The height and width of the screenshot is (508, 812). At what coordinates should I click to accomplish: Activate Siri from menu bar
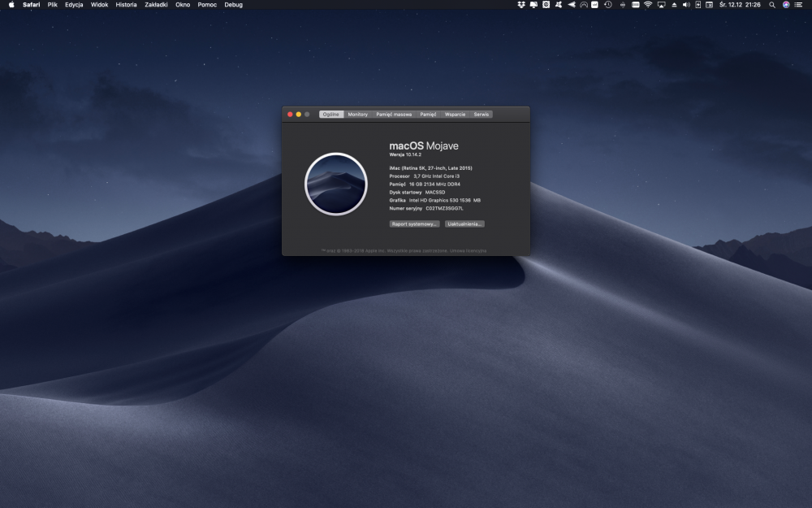coord(786,5)
